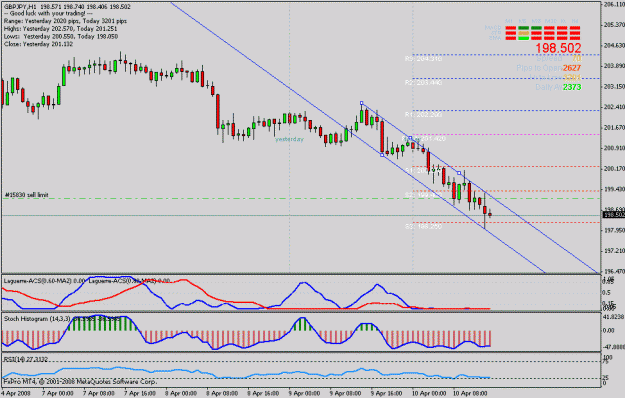The width and height of the screenshot is (625, 398).
Task: Click the S3: 198.250 support label
Action: click(x=423, y=226)
